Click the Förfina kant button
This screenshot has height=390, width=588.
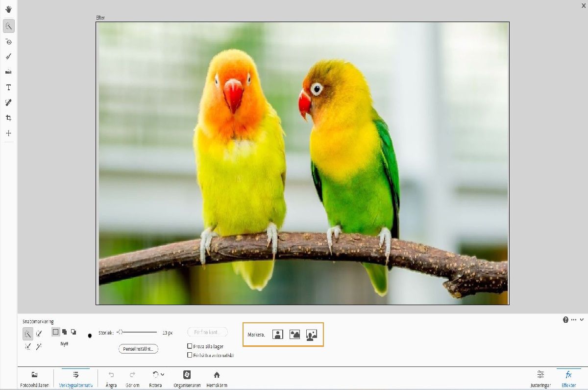tap(208, 332)
